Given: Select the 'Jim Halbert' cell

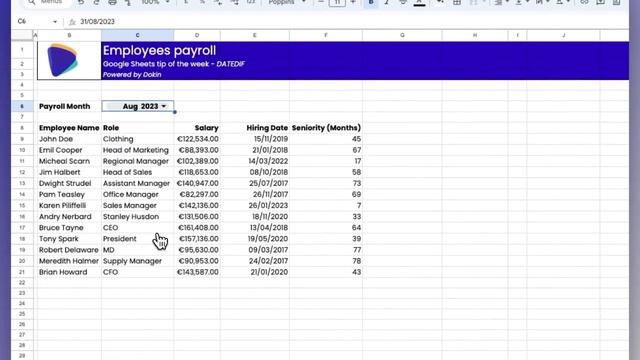Looking at the screenshot, I should (69, 172).
